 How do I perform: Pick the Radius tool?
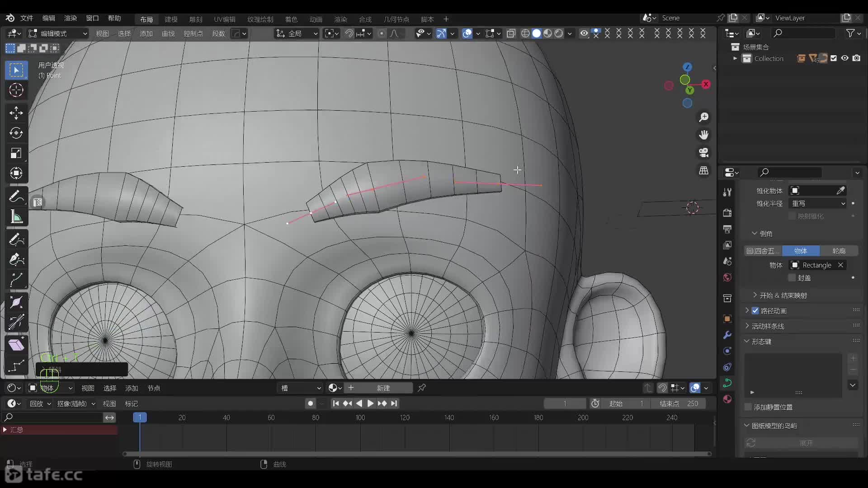16,302
